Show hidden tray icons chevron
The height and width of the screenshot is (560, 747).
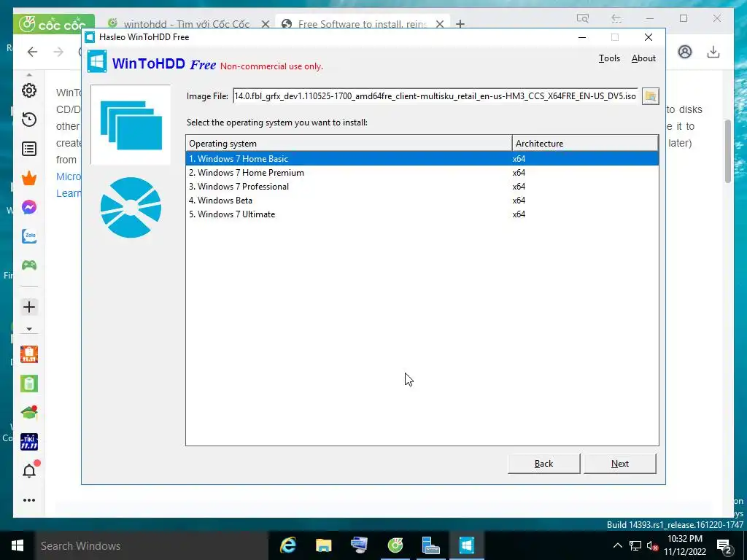coord(617,545)
